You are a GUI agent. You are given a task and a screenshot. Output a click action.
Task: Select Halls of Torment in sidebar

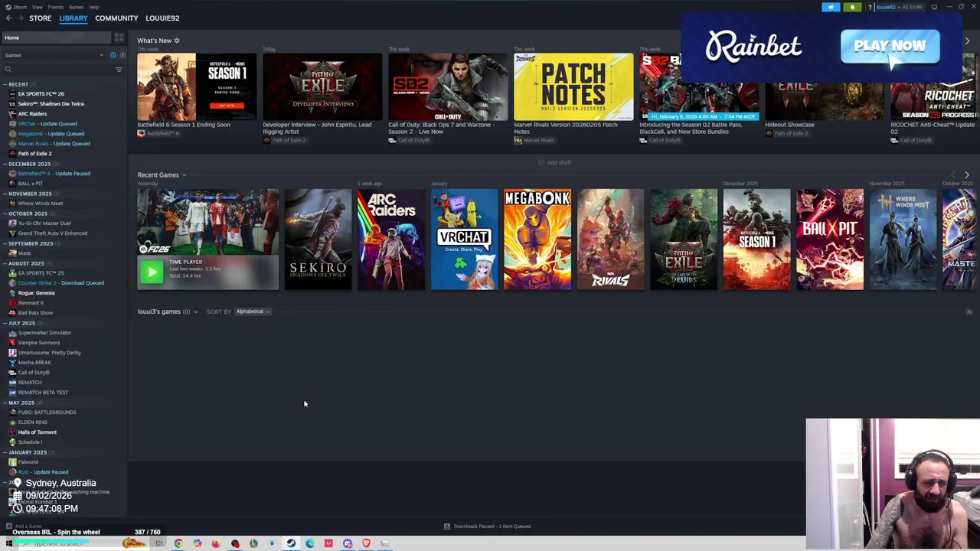click(x=37, y=432)
